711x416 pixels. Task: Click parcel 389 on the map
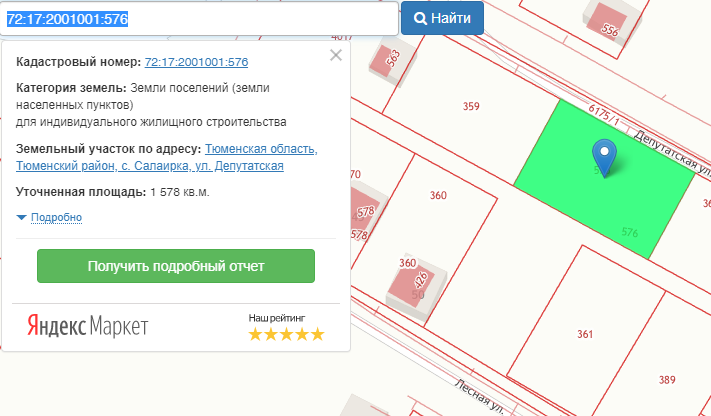pos(667,379)
